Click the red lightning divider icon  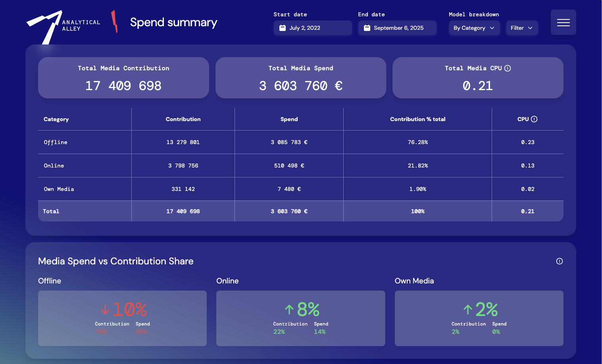coord(115,22)
